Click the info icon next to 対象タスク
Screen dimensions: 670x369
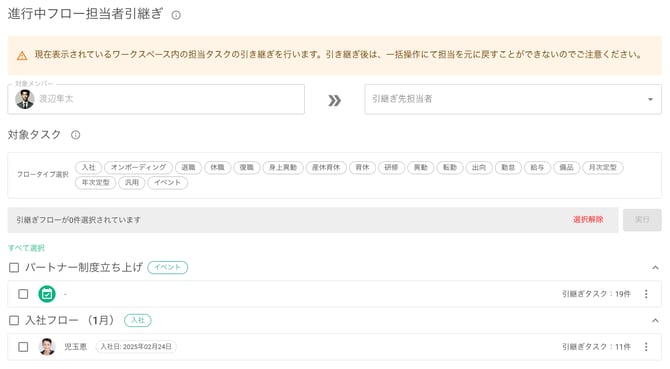point(76,135)
